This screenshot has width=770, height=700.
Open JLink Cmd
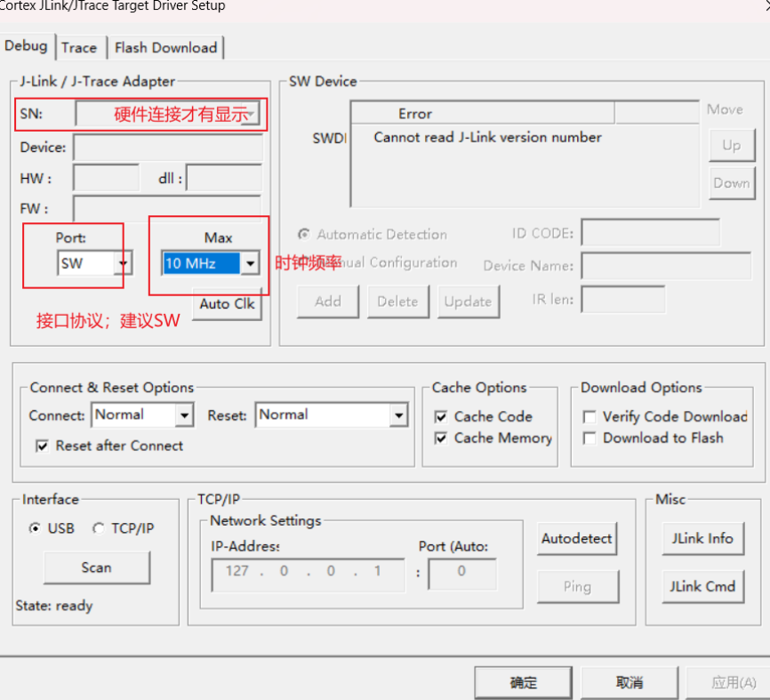coord(702,586)
